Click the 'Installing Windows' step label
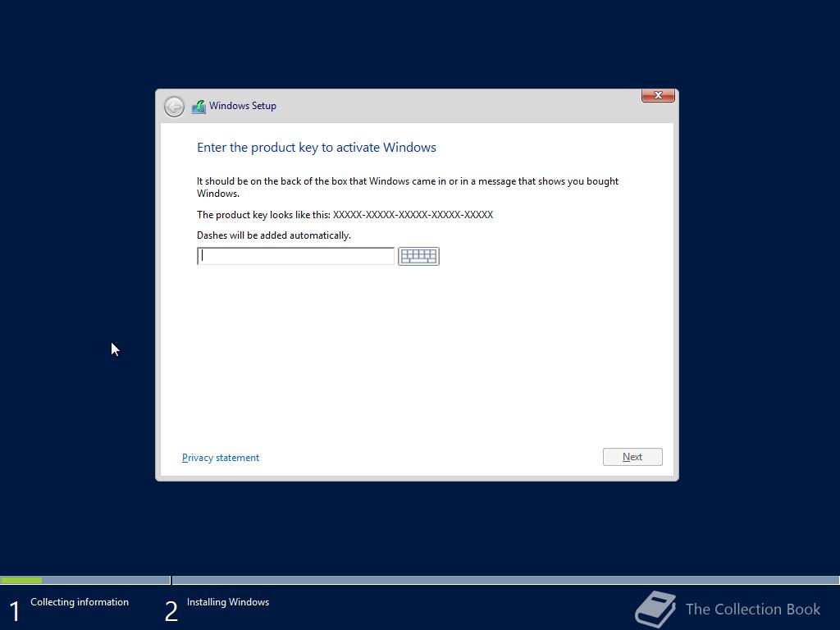The height and width of the screenshot is (630, 840). click(228, 602)
